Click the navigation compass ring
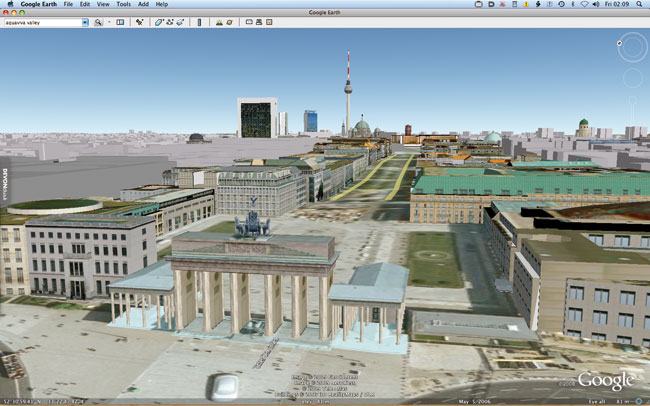The width and height of the screenshot is (650, 406). pos(632,49)
